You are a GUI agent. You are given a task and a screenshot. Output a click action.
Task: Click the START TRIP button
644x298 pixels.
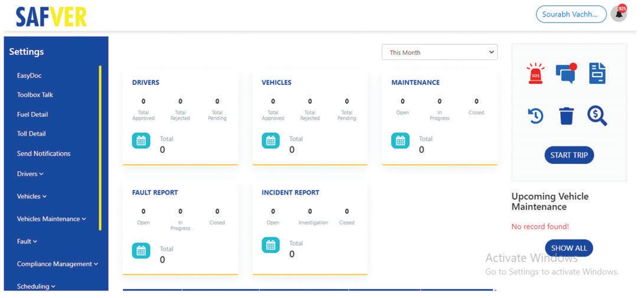569,155
